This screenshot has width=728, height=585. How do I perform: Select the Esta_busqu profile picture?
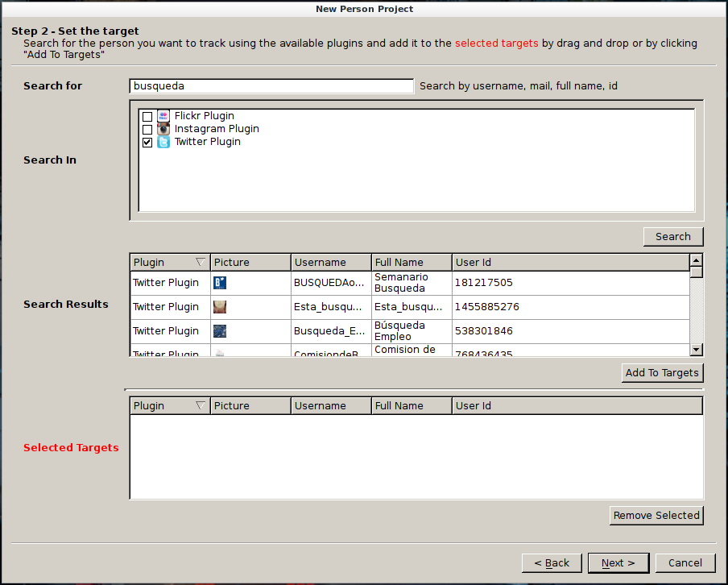[220, 307]
